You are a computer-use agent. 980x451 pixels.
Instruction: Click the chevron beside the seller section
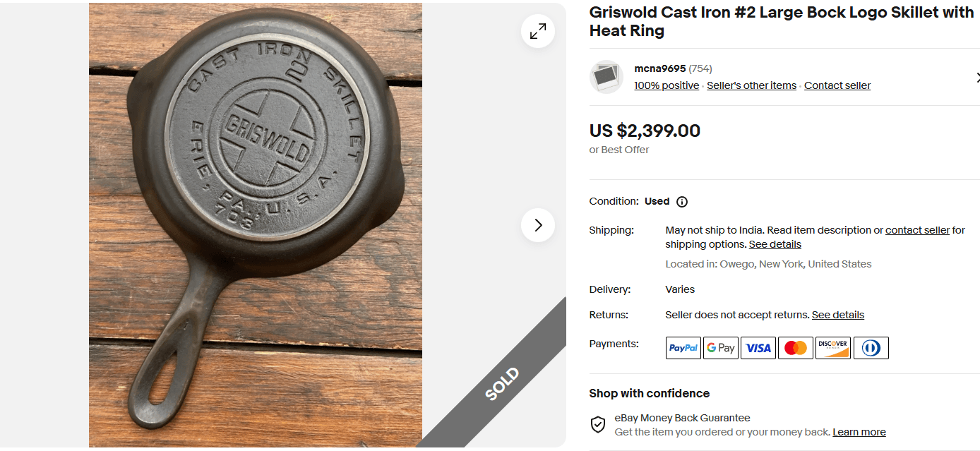[x=978, y=77]
